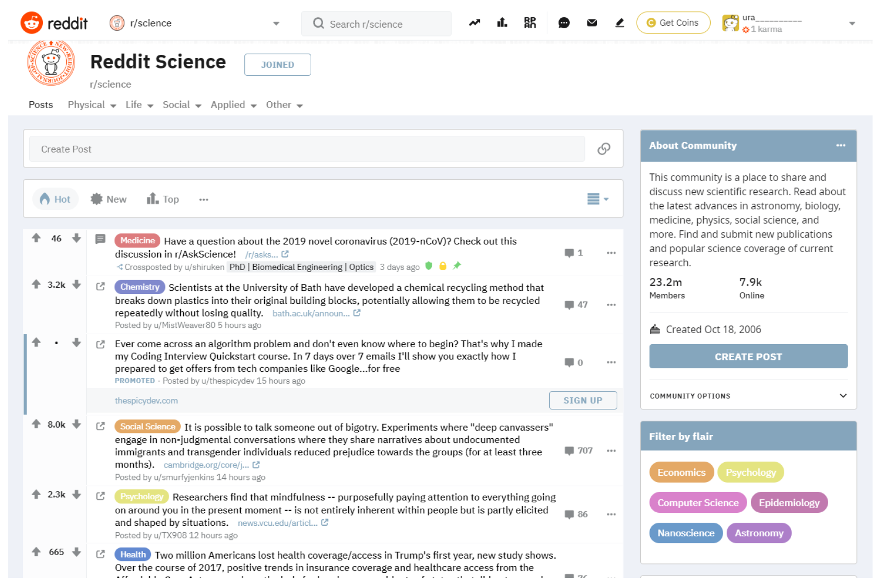
Task: Expand Community Options section
Action: click(748, 396)
